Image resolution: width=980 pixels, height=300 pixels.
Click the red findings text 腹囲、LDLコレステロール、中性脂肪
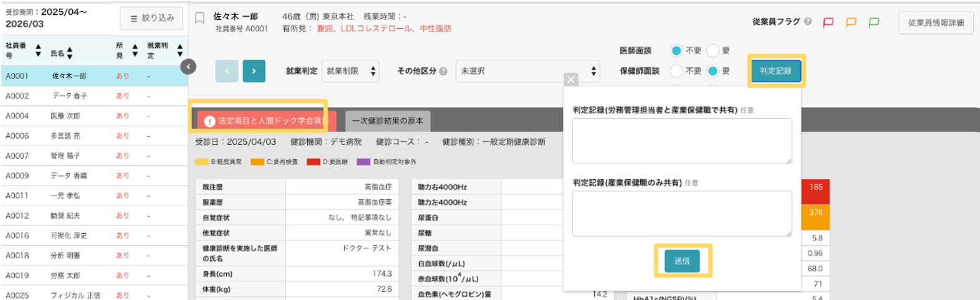(x=384, y=29)
